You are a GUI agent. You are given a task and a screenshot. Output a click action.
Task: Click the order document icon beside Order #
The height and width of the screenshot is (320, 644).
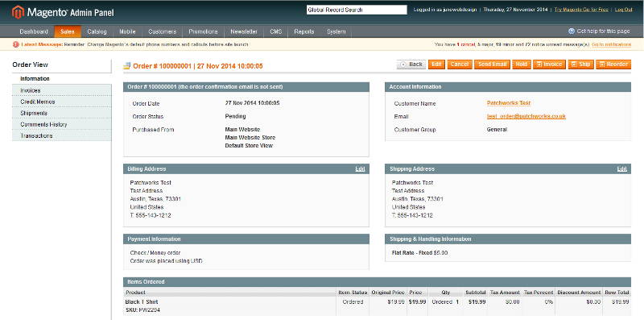click(127, 66)
